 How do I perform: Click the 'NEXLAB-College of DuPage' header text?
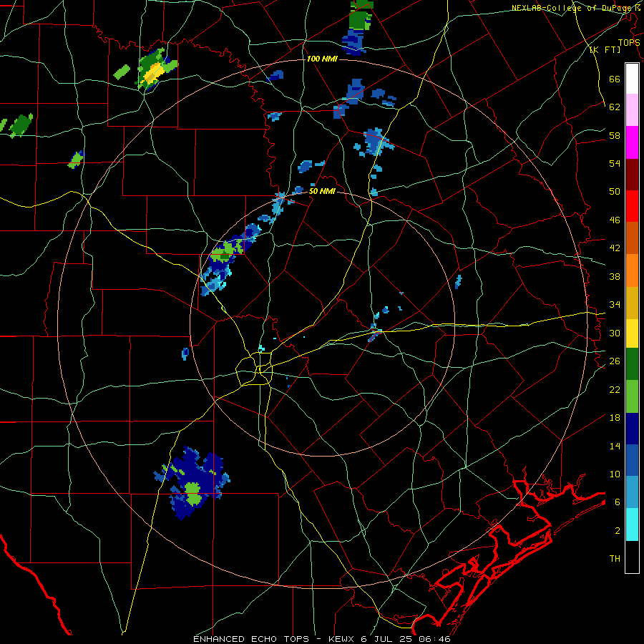pyautogui.click(x=570, y=8)
